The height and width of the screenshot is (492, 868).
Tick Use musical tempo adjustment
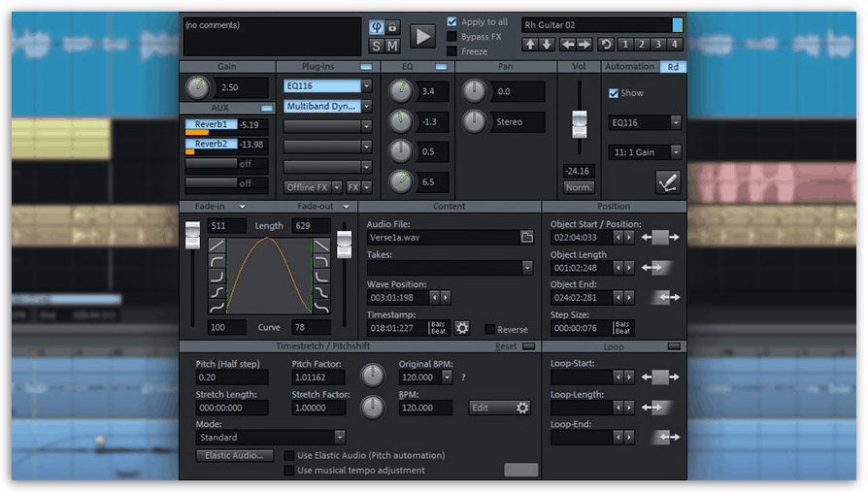[x=289, y=471]
